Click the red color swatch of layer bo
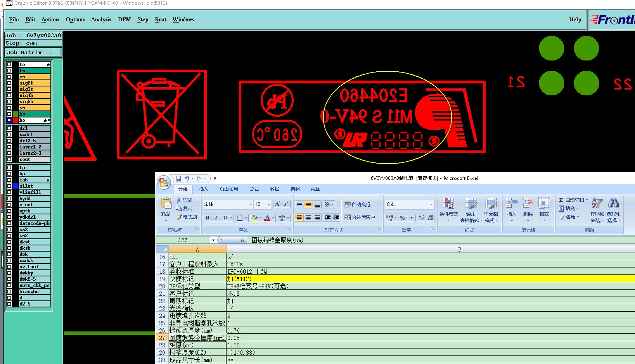 coord(16,120)
